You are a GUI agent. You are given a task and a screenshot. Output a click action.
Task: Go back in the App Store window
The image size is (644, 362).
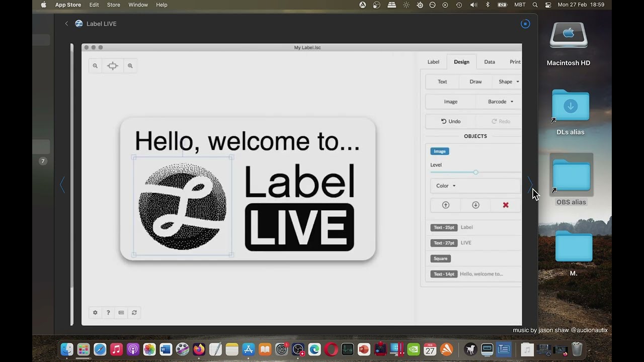[x=66, y=24]
